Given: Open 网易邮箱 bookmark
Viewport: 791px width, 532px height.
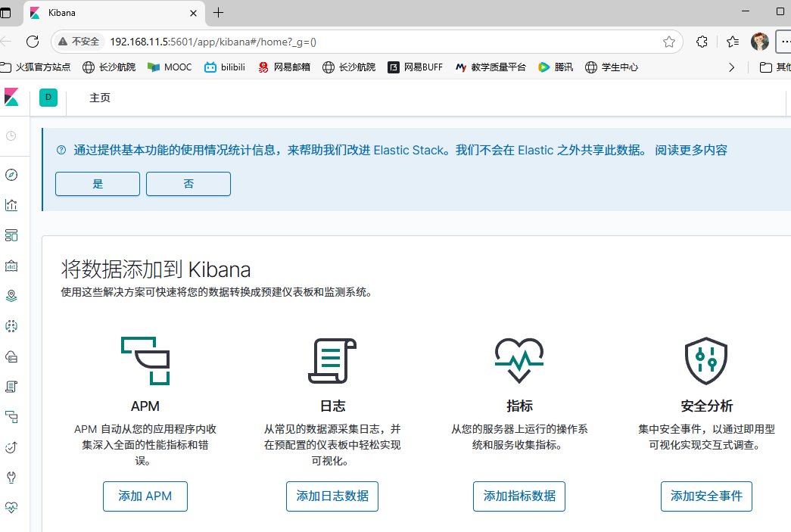Looking at the screenshot, I should [x=284, y=67].
